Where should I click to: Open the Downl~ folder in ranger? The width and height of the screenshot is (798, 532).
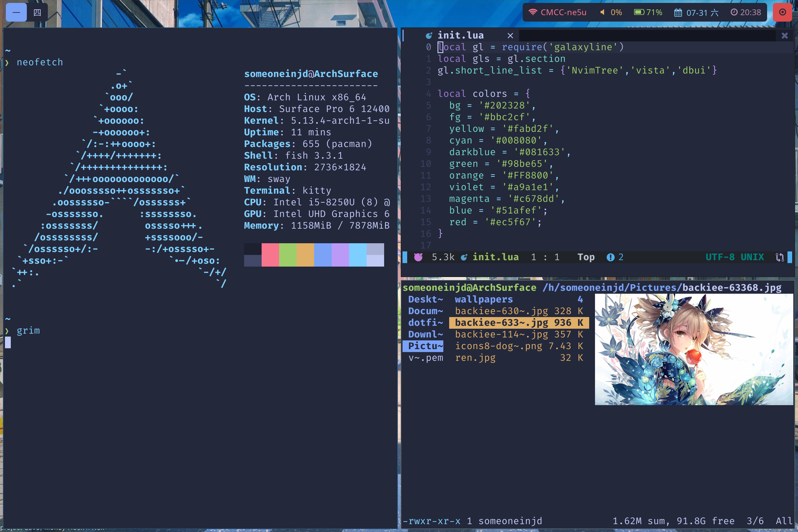pos(425,334)
